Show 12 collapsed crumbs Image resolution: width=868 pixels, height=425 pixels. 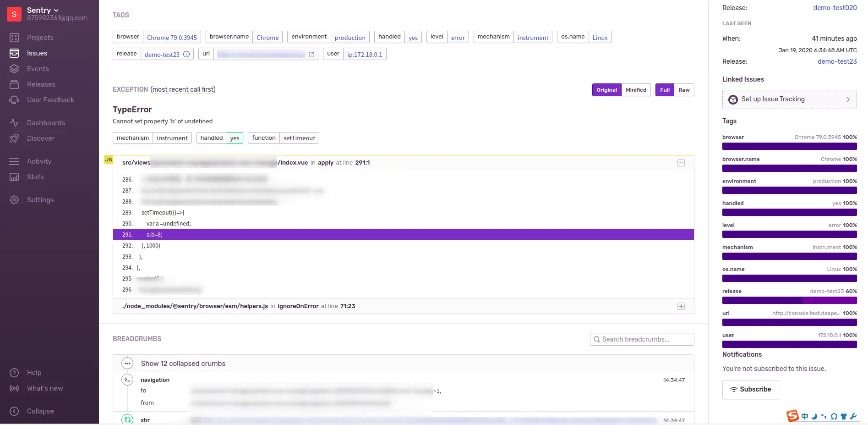(183, 364)
